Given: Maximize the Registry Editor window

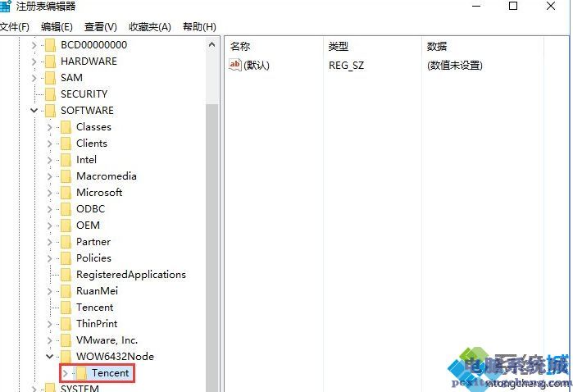Looking at the screenshot, I should pyautogui.click(x=513, y=6).
